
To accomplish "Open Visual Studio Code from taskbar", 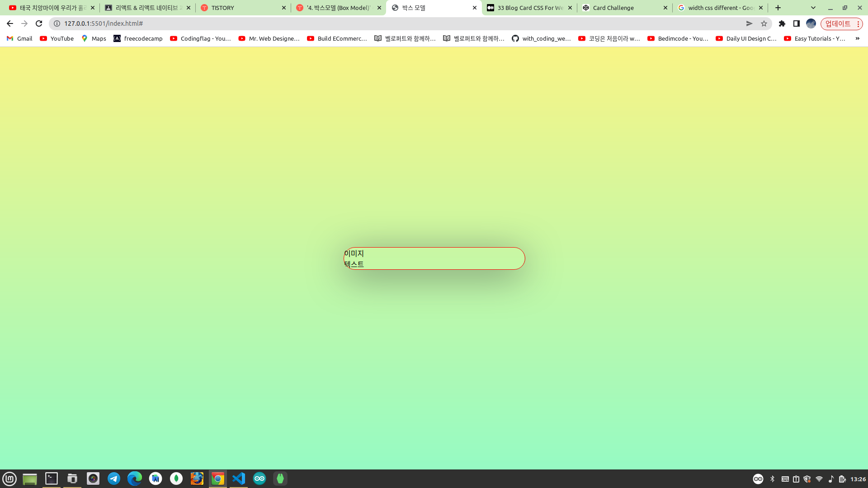I will pyautogui.click(x=239, y=479).
